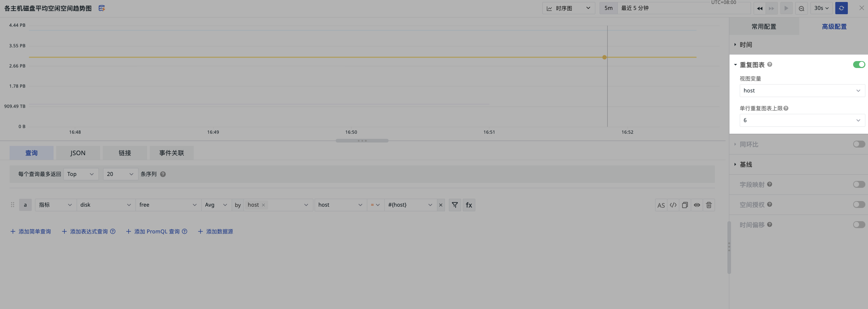Open the 常用配置 tab
This screenshot has height=309, width=868.
coord(764,27)
